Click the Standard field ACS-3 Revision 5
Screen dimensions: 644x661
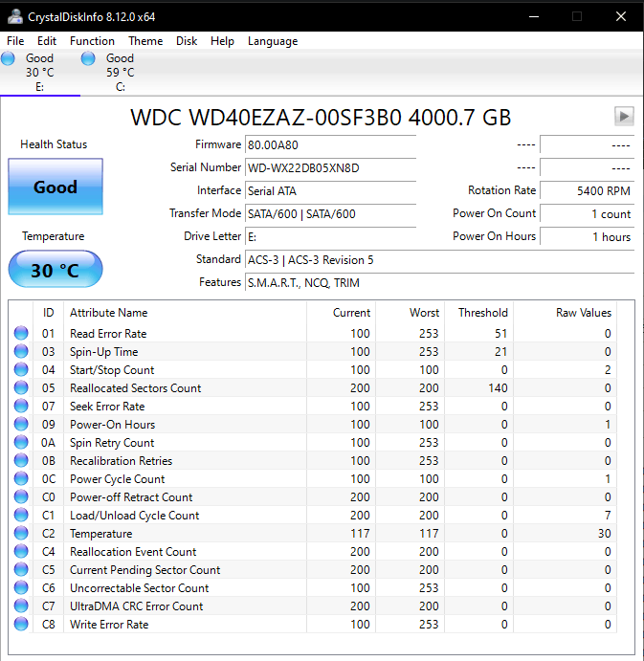point(440,259)
